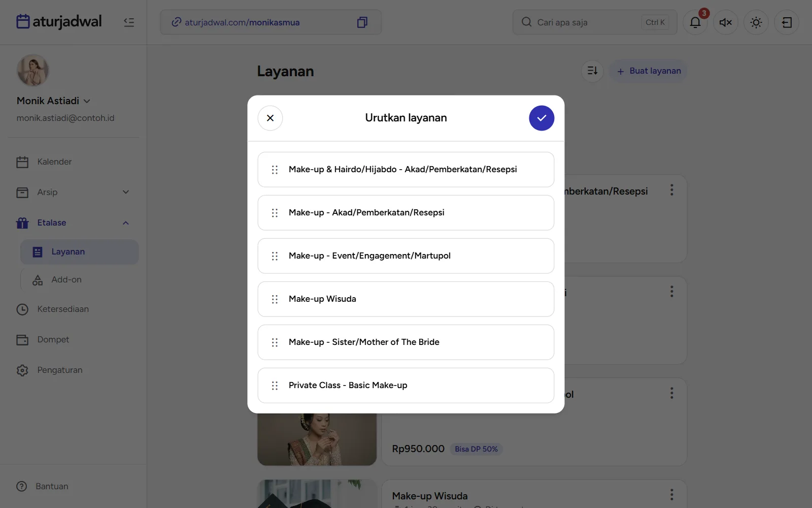Click the logout icon in top bar

pyautogui.click(x=787, y=22)
